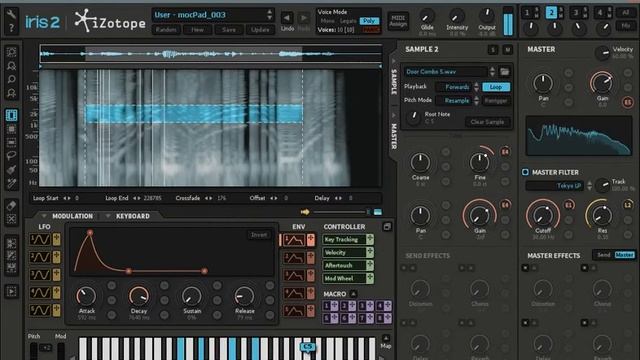Assign Mod Wheel controller crosshair

point(370,278)
